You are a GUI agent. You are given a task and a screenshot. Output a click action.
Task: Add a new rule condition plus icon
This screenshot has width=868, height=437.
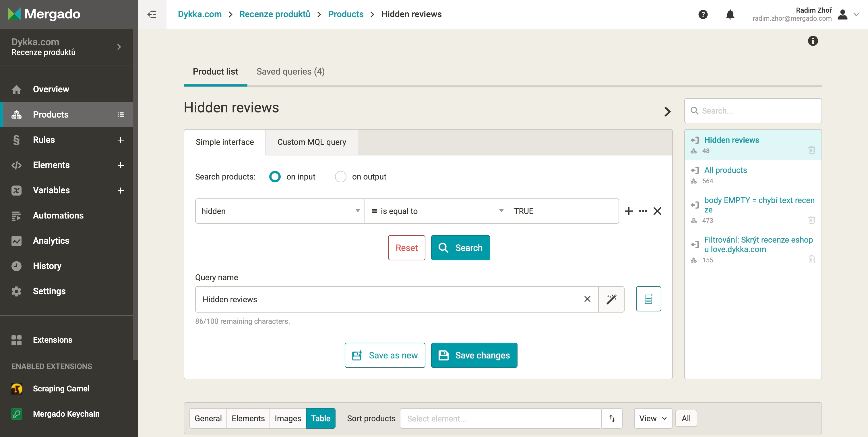[628, 211]
